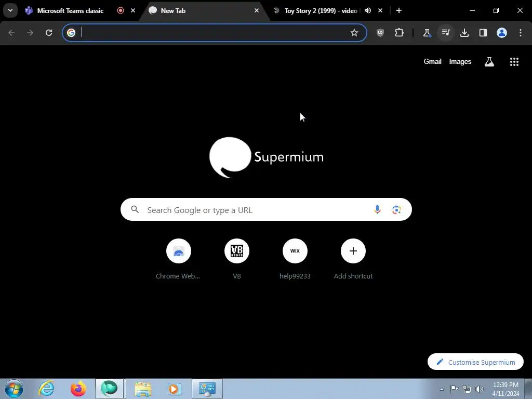Image resolution: width=532 pixels, height=399 pixels.
Task: Open the tab search dropdown arrow
Action: click(10, 10)
